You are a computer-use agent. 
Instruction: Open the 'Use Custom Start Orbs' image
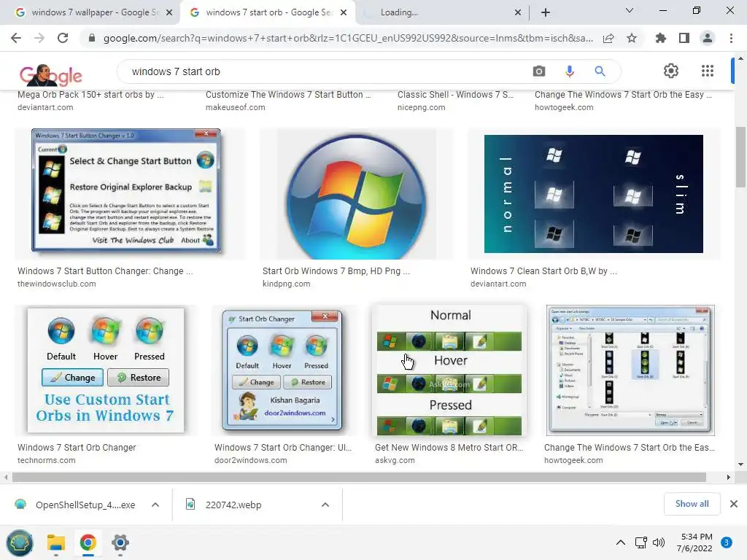(106, 370)
